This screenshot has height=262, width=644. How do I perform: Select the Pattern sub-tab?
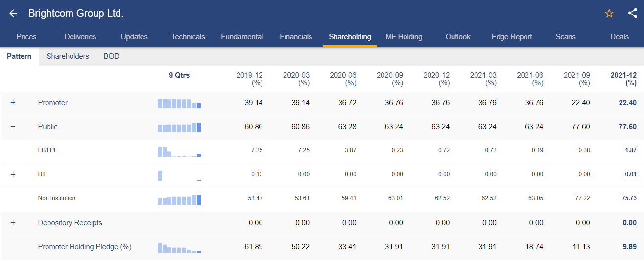pos(19,56)
